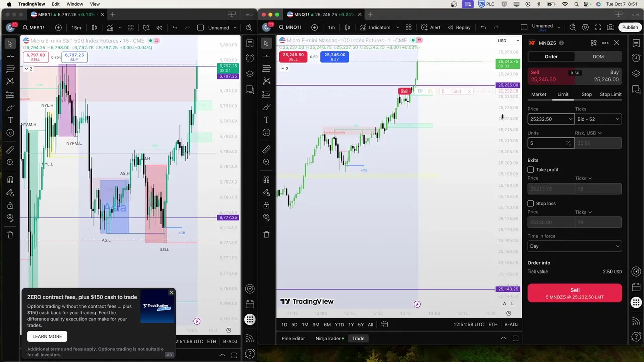Expand indicators legend '2' on MNQ1! chart
Viewport: 644px width, 362px height.
[x=284, y=68]
